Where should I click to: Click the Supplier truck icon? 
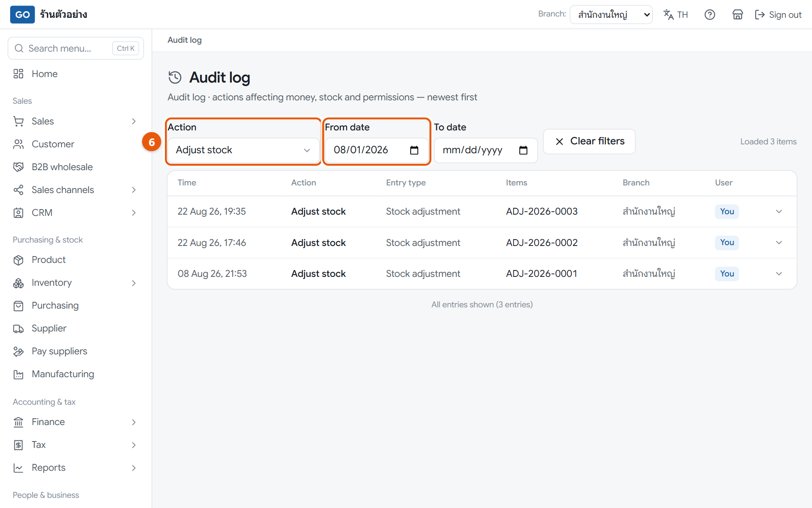[x=18, y=329]
